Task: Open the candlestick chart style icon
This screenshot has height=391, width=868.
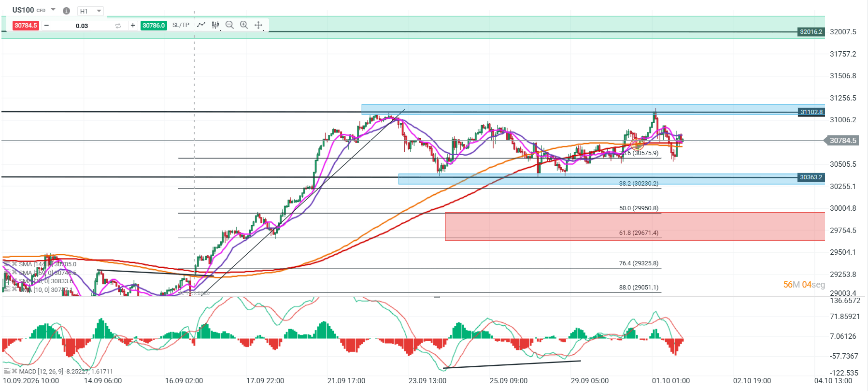Action: (215, 25)
